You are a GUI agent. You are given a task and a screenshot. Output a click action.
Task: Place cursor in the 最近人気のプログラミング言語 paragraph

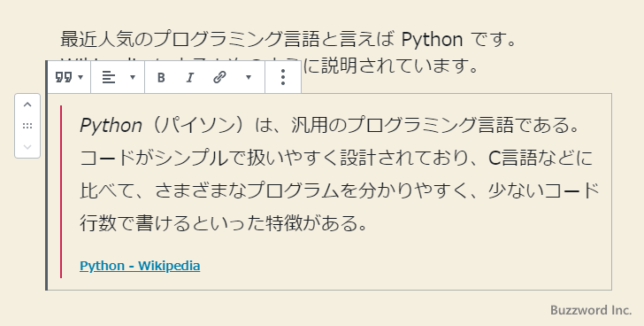tap(287, 40)
